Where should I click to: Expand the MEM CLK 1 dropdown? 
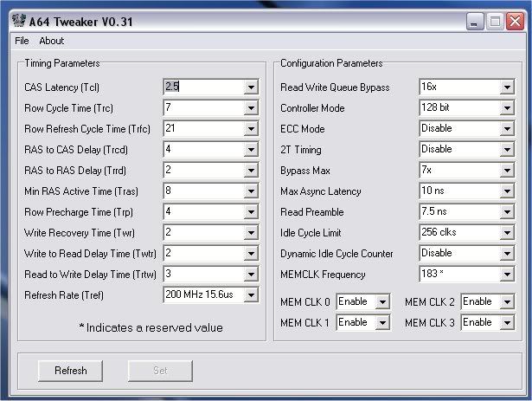click(x=382, y=322)
